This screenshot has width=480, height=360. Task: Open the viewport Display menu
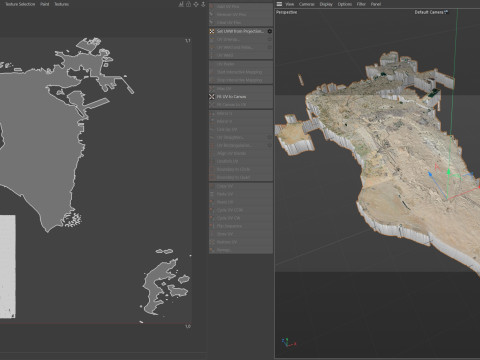pos(326,4)
